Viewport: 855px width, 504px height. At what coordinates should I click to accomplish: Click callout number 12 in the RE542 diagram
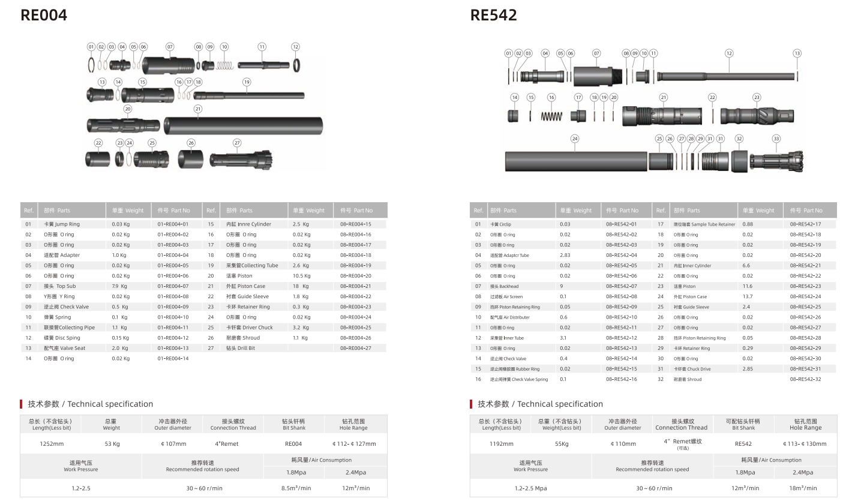pyautogui.click(x=729, y=53)
